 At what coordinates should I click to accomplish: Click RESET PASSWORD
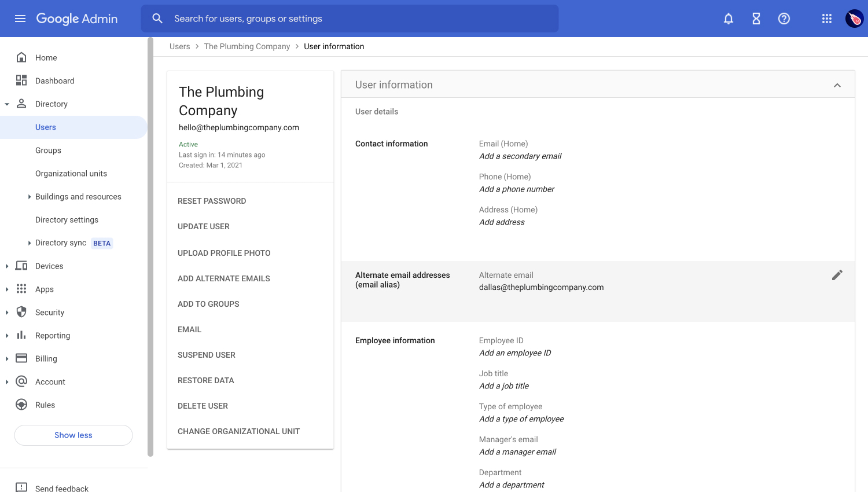point(212,201)
